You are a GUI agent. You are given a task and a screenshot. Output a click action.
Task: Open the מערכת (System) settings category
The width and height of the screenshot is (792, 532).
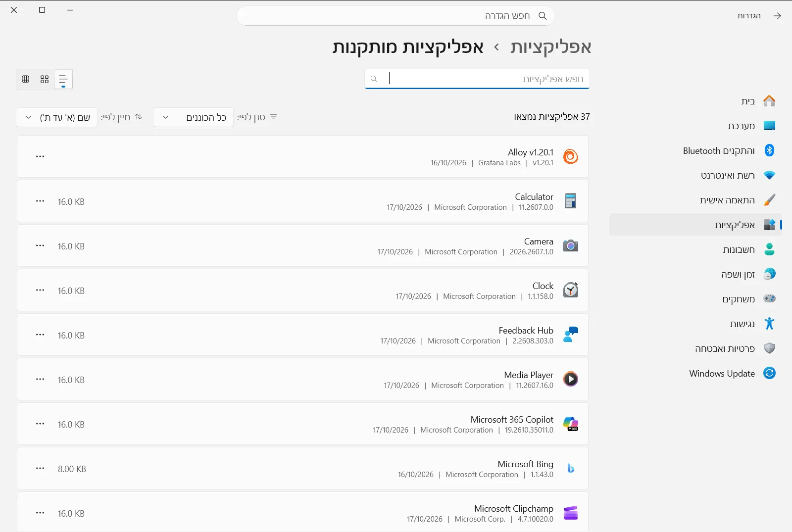pyautogui.click(x=695, y=126)
